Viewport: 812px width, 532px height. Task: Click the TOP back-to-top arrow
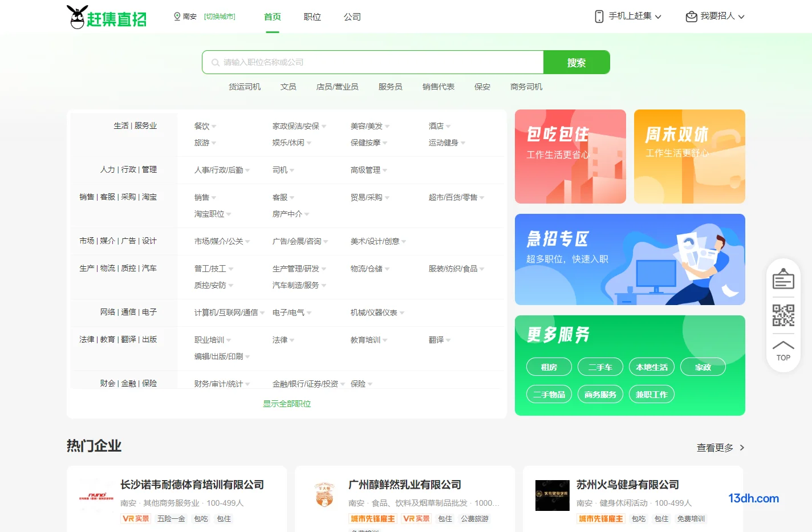tap(783, 351)
